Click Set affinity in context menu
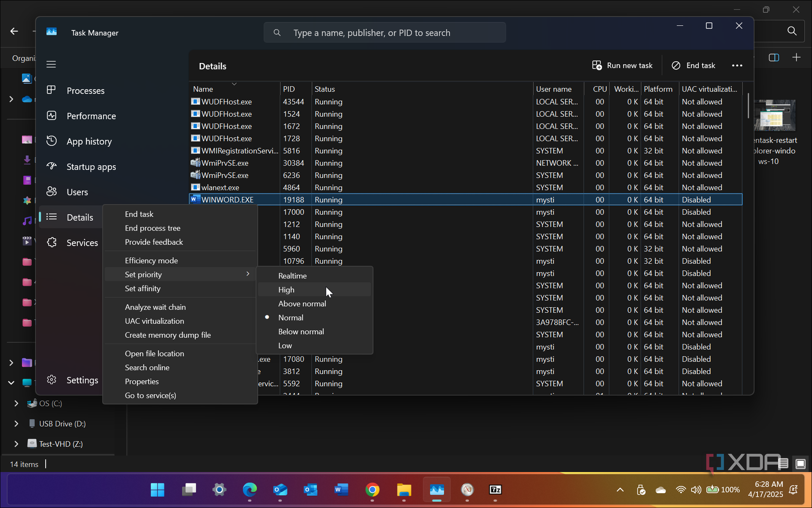812x508 pixels. tap(180, 288)
